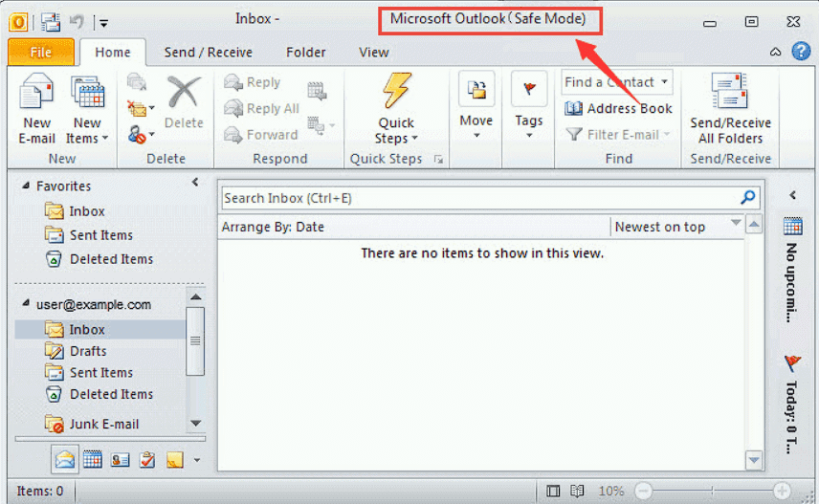The height and width of the screenshot is (504, 819).
Task: Minimize the ribbon with caret icon
Action: 776,52
